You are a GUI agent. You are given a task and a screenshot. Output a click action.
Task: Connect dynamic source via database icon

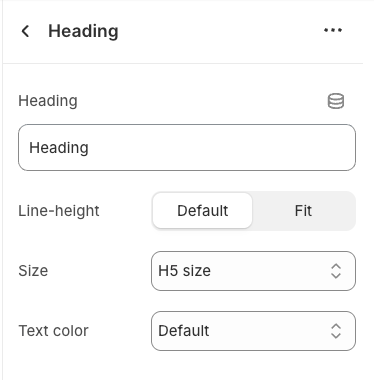tap(336, 101)
